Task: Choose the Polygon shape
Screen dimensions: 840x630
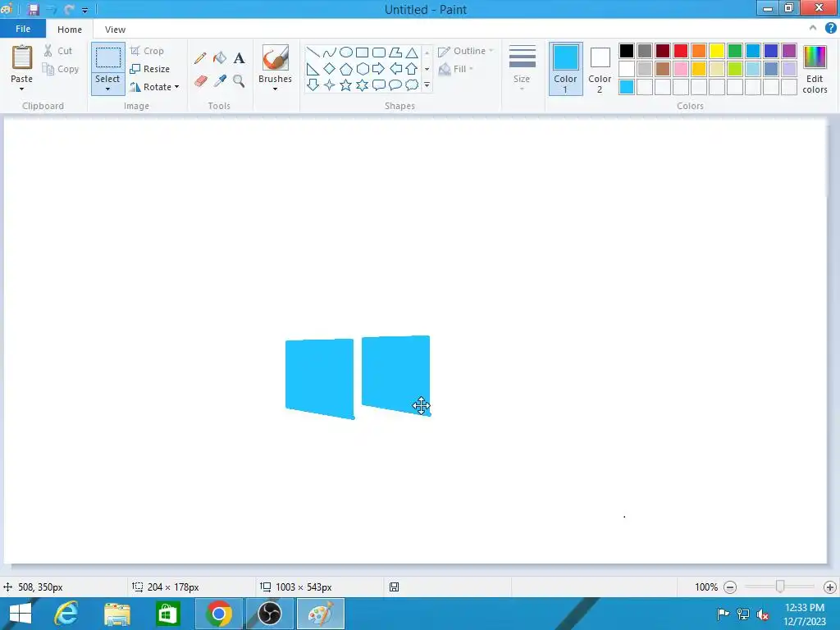Action: coord(395,52)
